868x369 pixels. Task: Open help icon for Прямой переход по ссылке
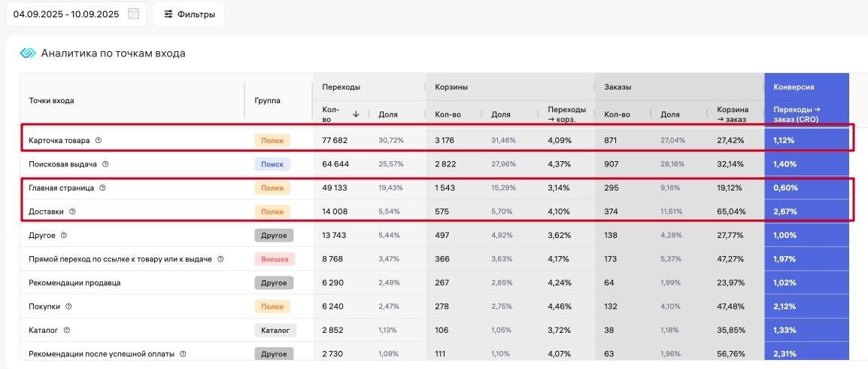tap(220, 259)
